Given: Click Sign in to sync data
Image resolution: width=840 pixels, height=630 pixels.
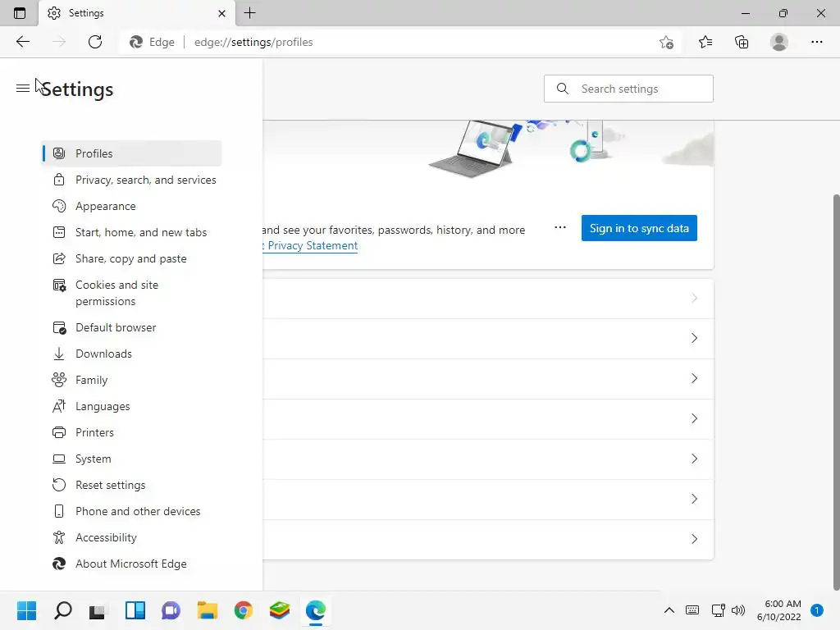Looking at the screenshot, I should pos(639,228).
